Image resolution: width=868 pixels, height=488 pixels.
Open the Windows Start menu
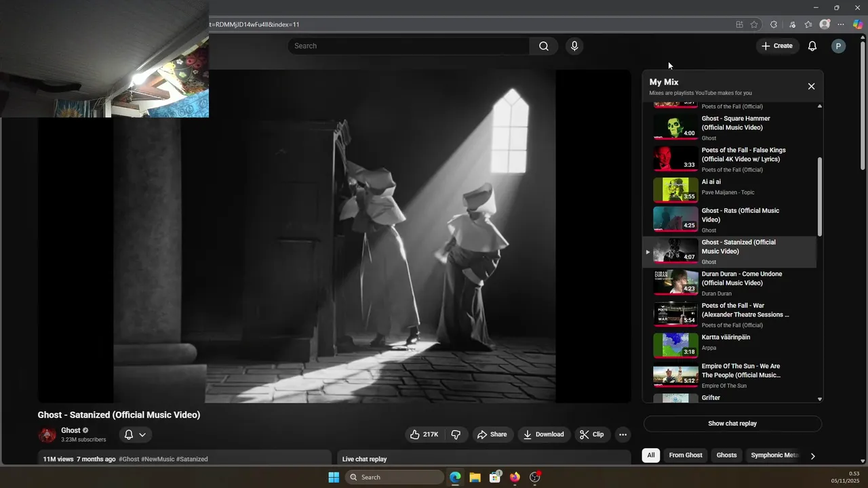click(x=334, y=477)
